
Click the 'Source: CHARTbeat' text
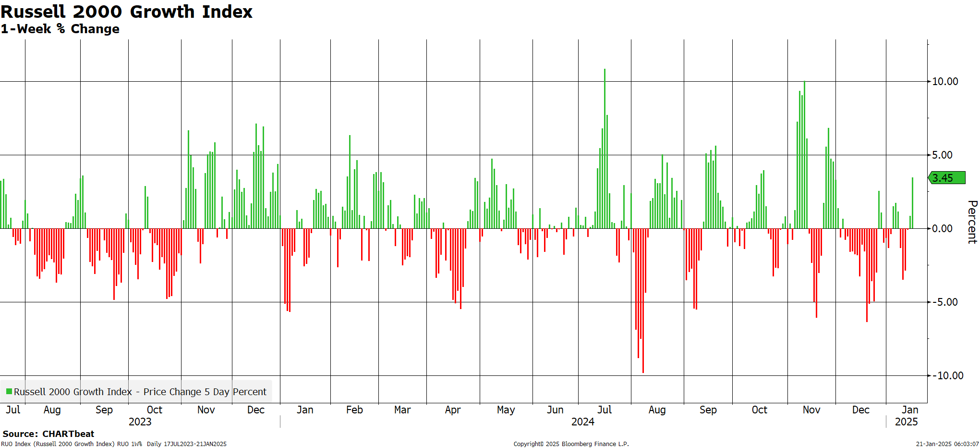[x=48, y=434]
